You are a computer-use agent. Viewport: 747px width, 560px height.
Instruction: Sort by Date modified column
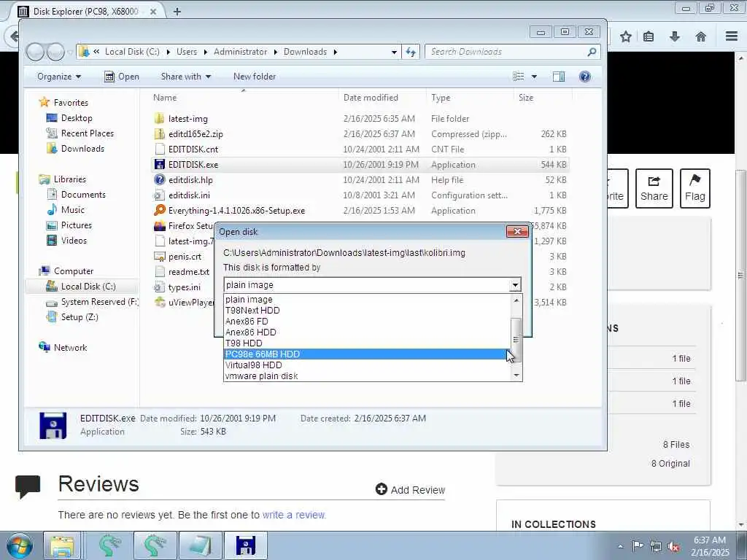(371, 98)
